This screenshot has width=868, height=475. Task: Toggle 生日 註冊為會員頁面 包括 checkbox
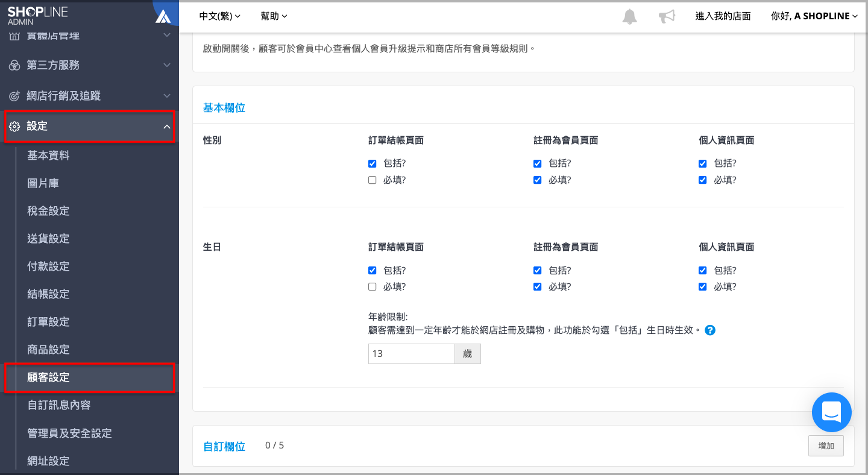coord(538,271)
